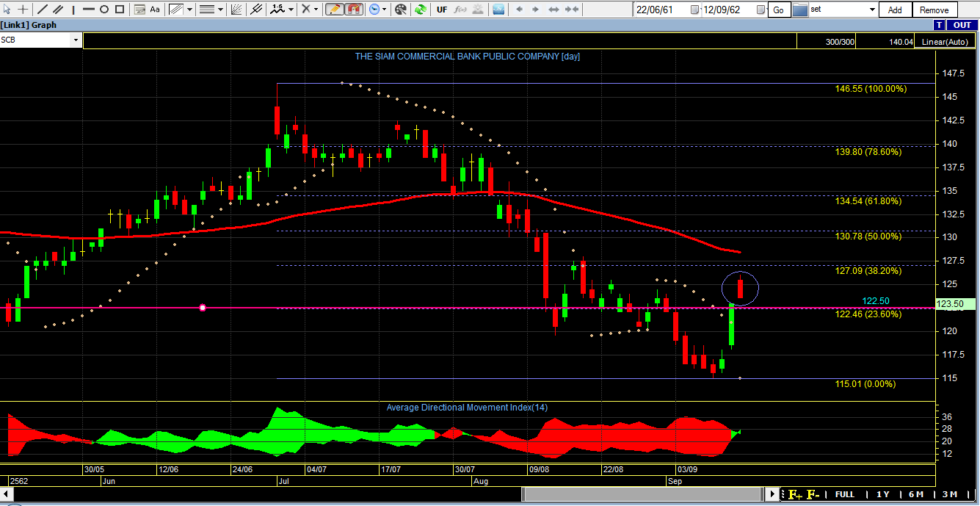Compress chart with inward arrows icon

pyautogui.click(x=572, y=10)
